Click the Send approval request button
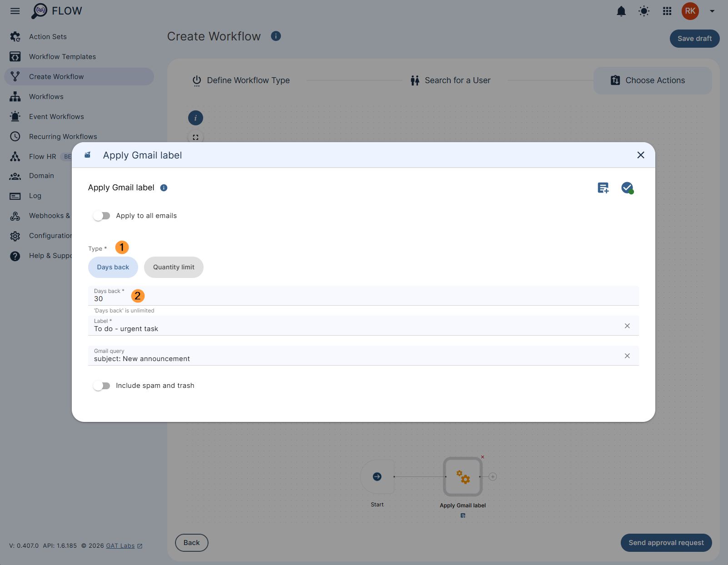 tap(666, 543)
